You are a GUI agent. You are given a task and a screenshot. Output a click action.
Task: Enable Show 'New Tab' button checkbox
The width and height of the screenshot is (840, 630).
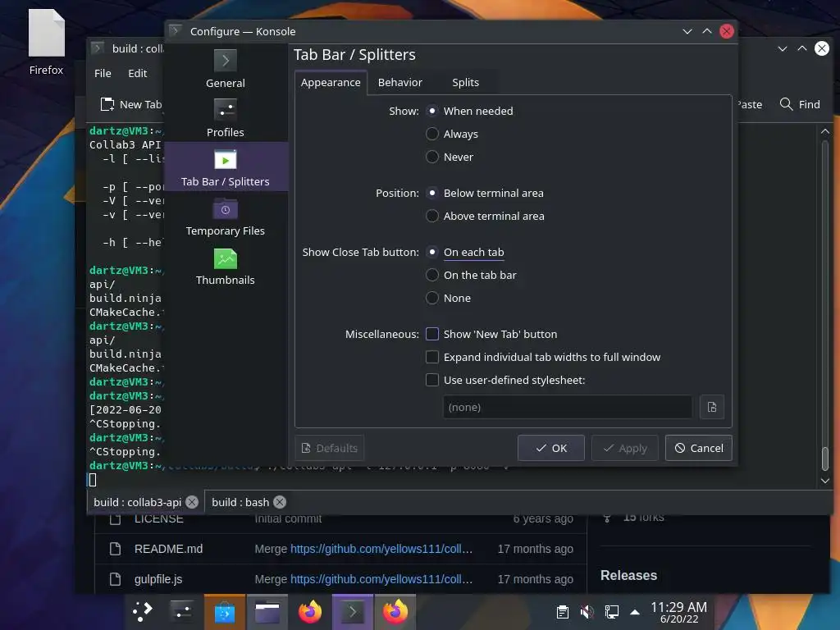[432, 334]
